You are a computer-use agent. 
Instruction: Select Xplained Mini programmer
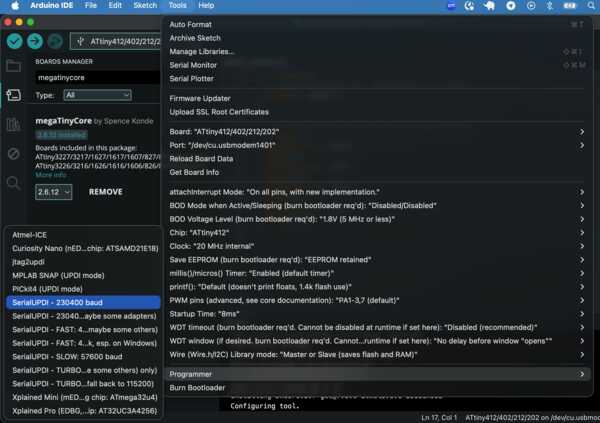point(83,397)
